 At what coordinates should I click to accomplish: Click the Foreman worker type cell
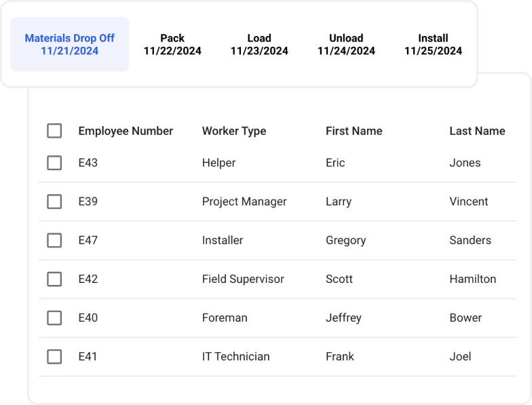(225, 317)
